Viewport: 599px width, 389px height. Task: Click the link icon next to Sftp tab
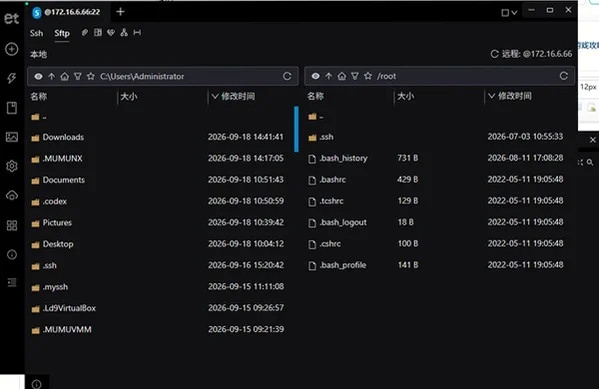[85, 32]
